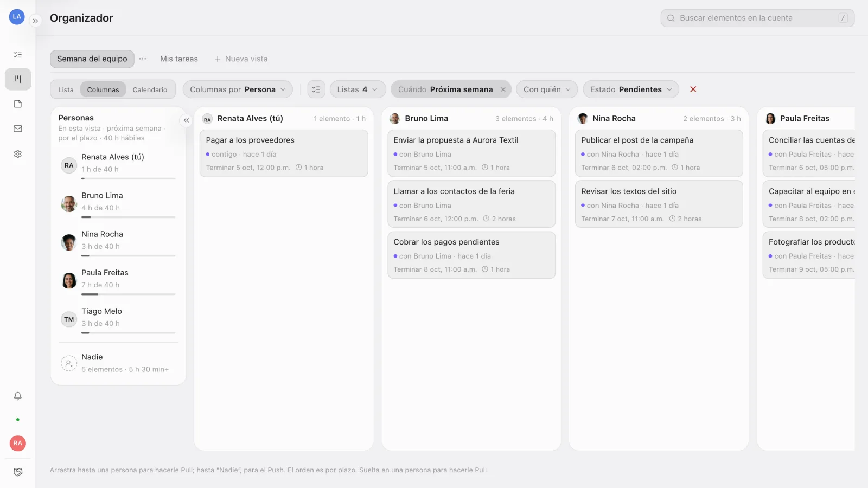
Task: Click Bruno Lima workload progress bar
Action: coord(129,217)
